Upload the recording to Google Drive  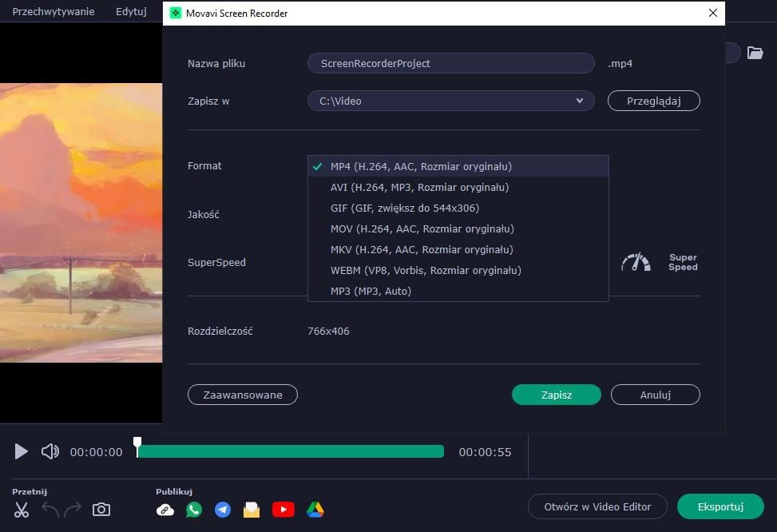tap(315, 510)
